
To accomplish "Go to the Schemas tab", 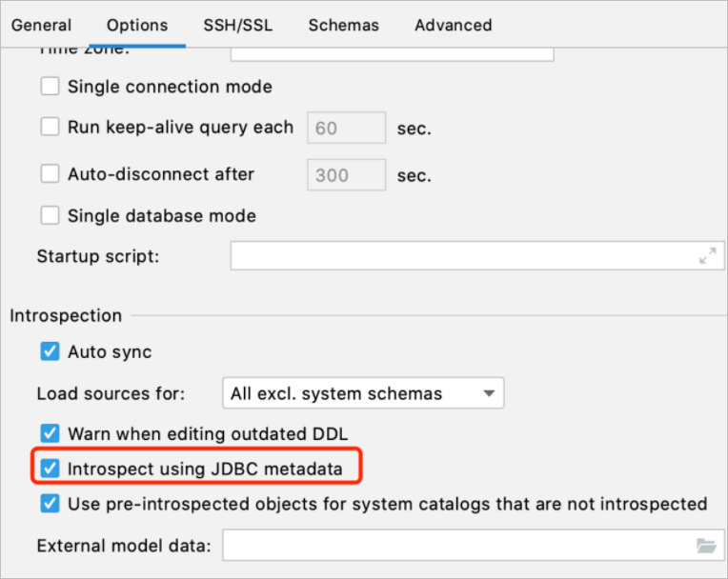I will click(343, 26).
